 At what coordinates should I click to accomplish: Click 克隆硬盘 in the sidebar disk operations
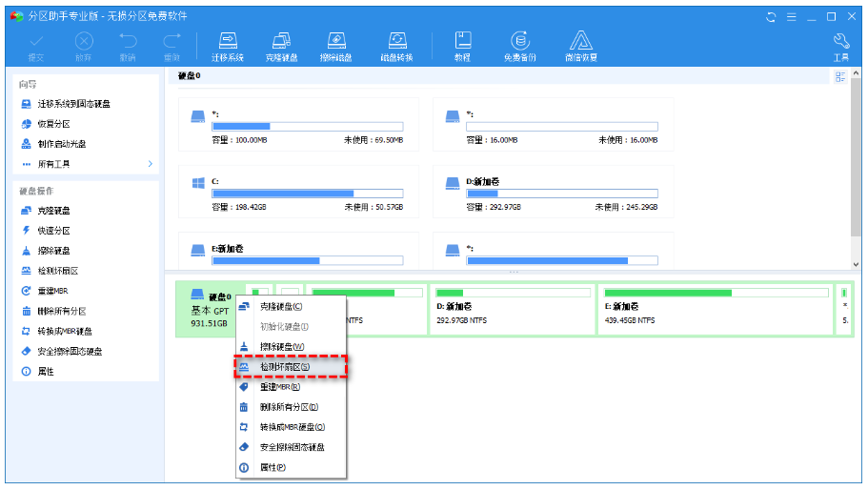click(53, 211)
